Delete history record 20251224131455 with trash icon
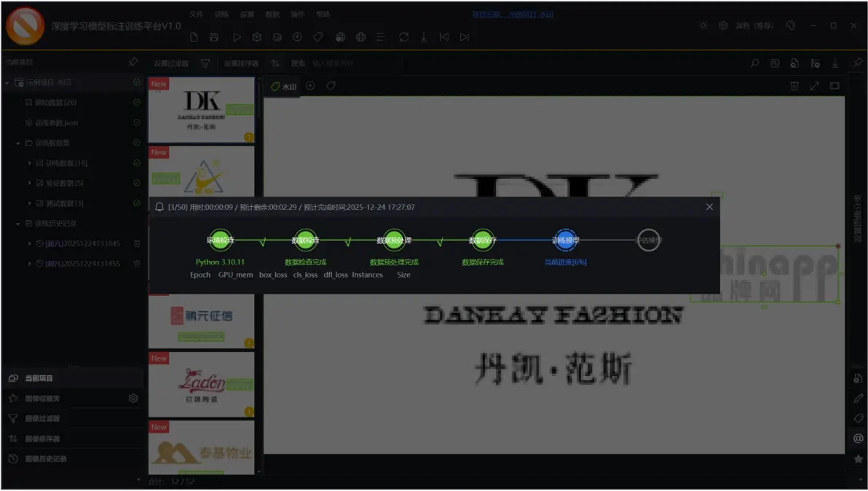 (137, 264)
